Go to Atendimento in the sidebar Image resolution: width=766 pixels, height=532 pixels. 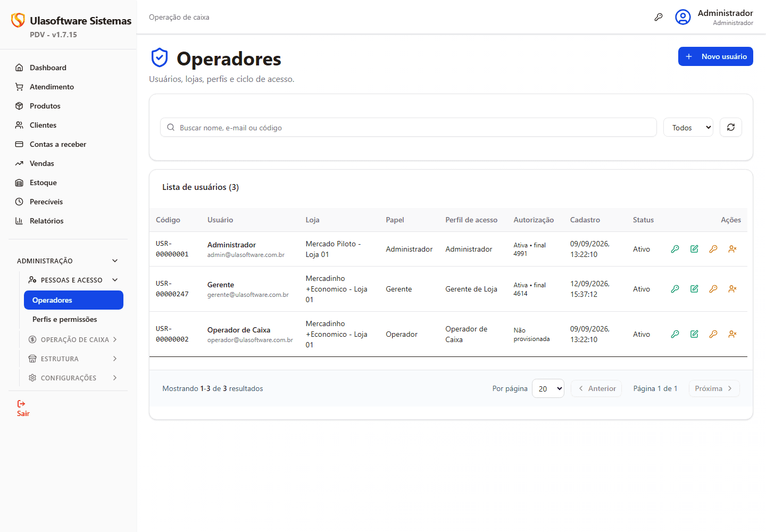pos(68,87)
